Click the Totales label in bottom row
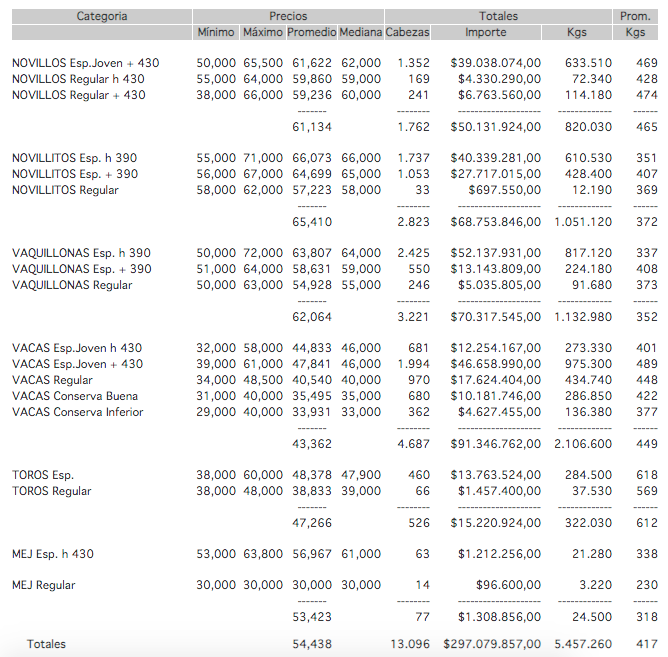668x657 pixels. 46,644
